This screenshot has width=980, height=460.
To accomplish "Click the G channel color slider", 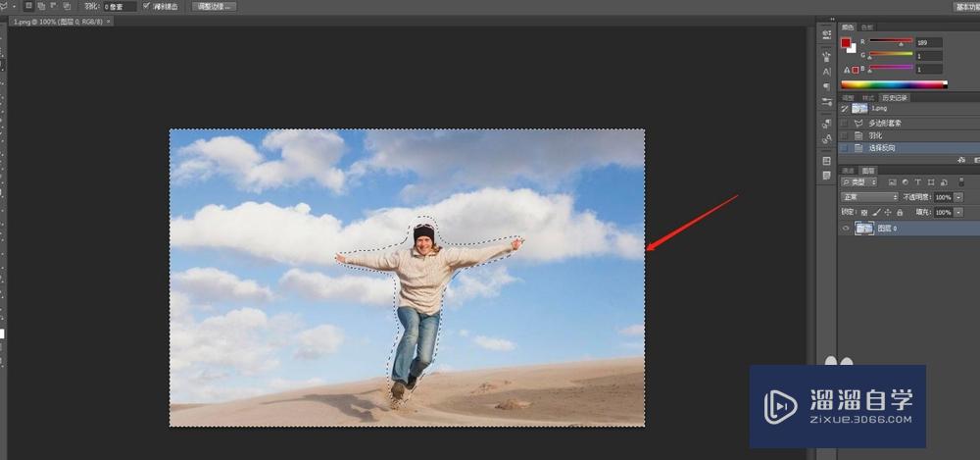I will pyautogui.click(x=891, y=55).
